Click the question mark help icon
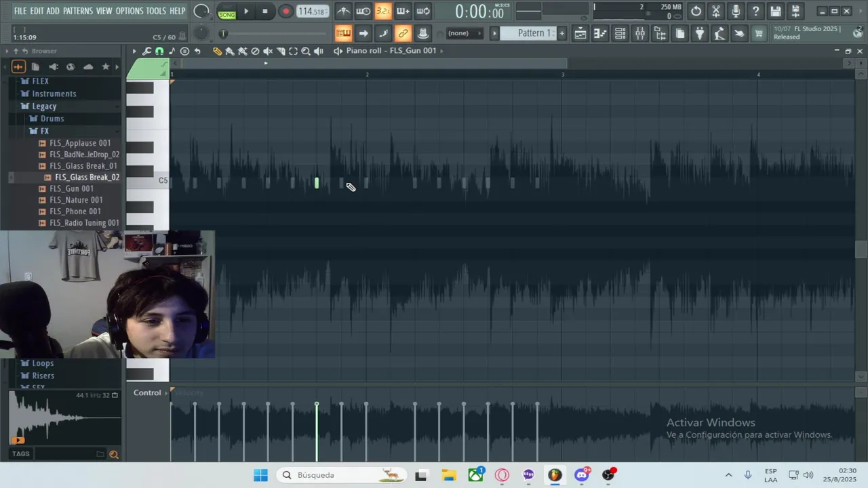Screen dimensions: 868x488 coord(755,11)
